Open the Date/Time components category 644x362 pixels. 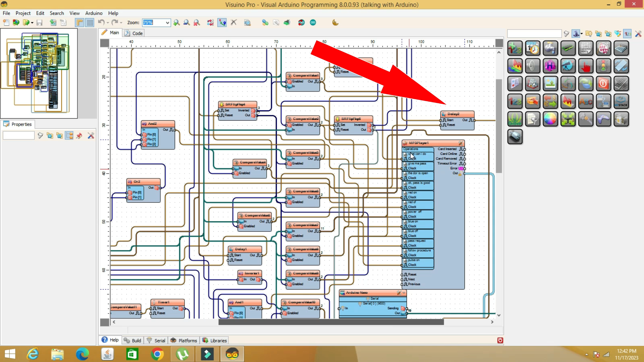coord(533,48)
